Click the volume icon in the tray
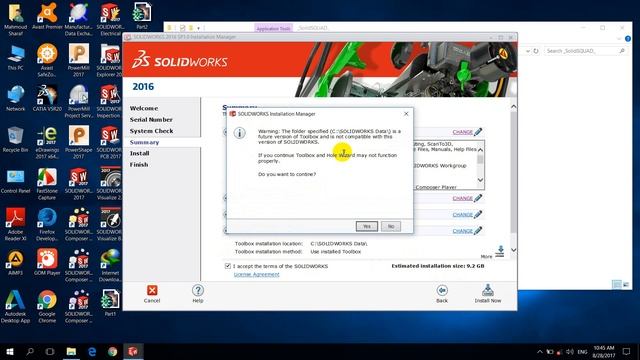This screenshot has width=640, height=360. click(x=570, y=351)
